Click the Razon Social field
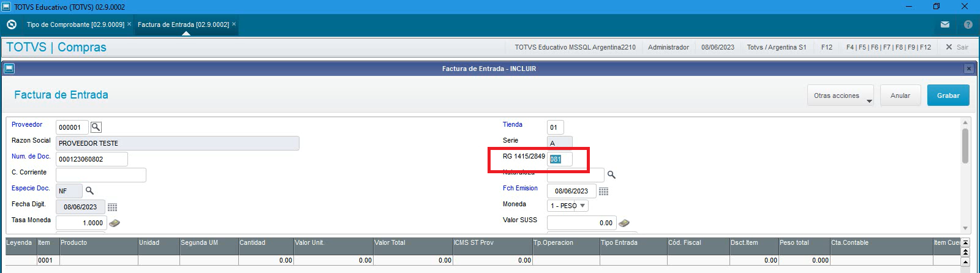 click(x=178, y=143)
